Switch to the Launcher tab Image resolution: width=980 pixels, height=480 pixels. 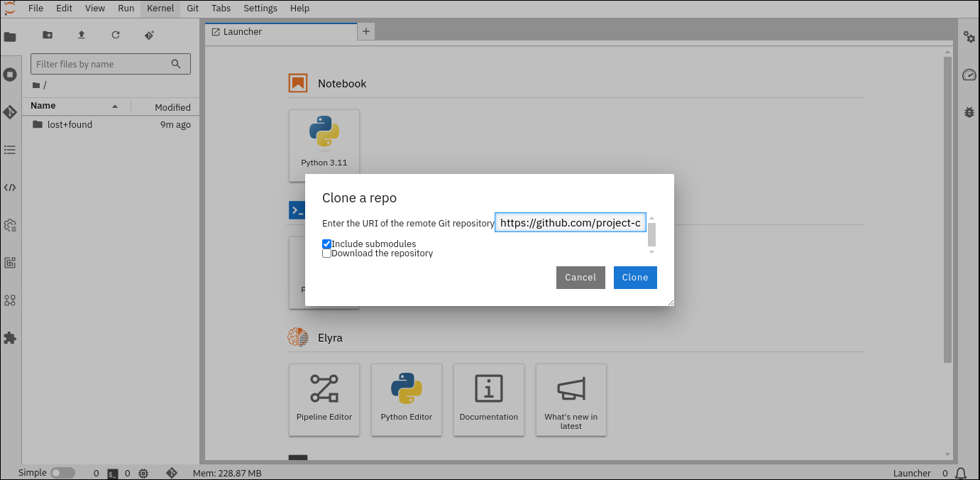click(243, 32)
